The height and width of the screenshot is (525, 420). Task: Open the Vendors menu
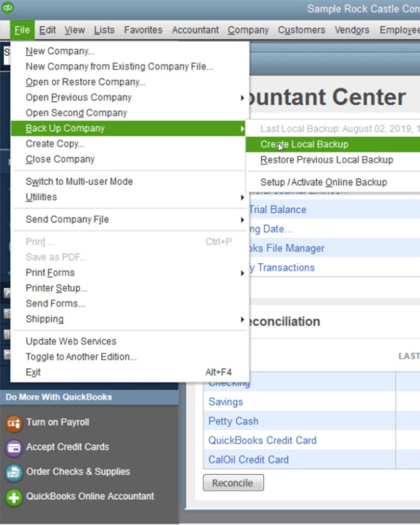(352, 30)
